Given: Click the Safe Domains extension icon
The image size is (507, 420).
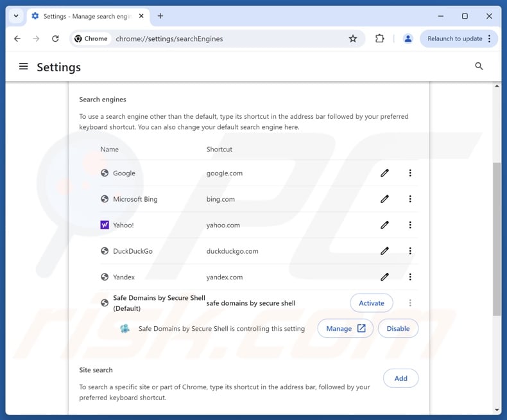Looking at the screenshot, I should [x=125, y=328].
